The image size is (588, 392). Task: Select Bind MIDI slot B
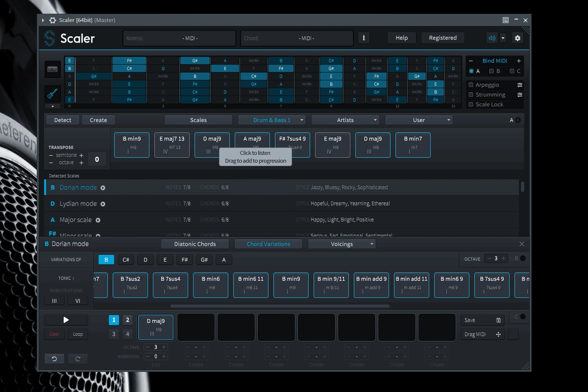coord(491,71)
